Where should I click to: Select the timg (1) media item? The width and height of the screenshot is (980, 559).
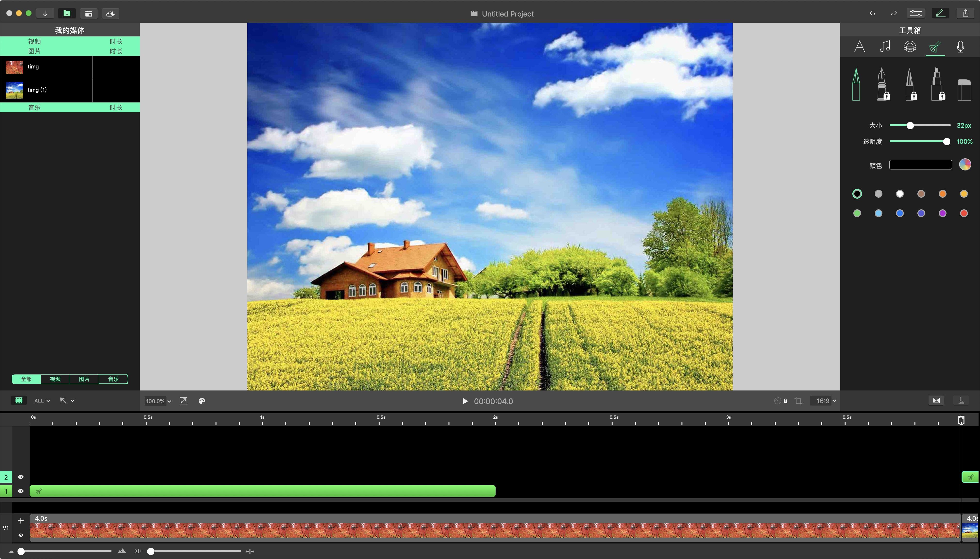[x=69, y=90]
